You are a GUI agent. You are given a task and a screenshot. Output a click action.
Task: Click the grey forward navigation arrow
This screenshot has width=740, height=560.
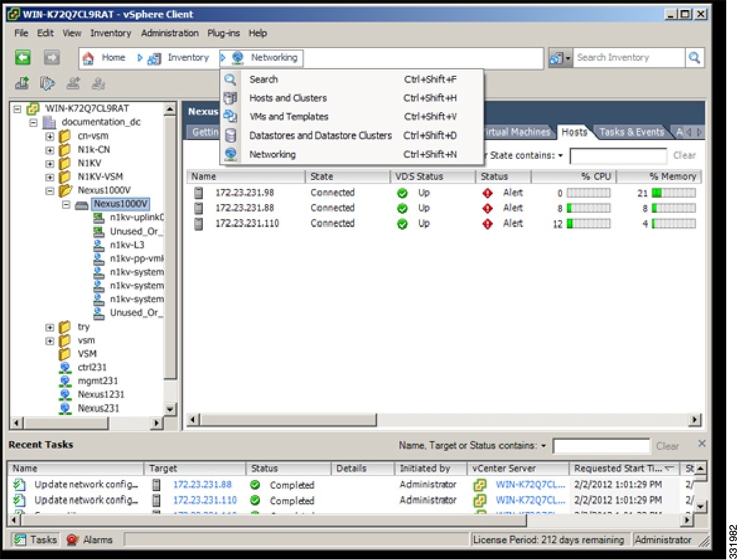point(51,58)
